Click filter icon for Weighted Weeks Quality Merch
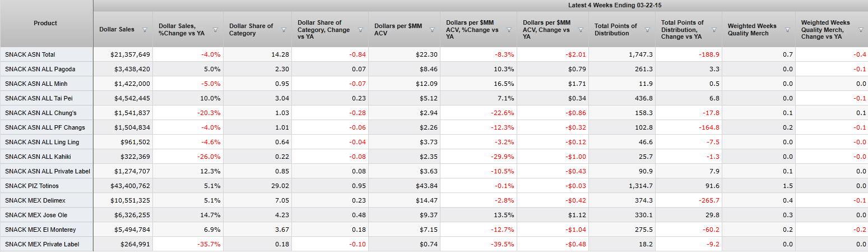This screenshot has width=868, height=252. (x=787, y=30)
